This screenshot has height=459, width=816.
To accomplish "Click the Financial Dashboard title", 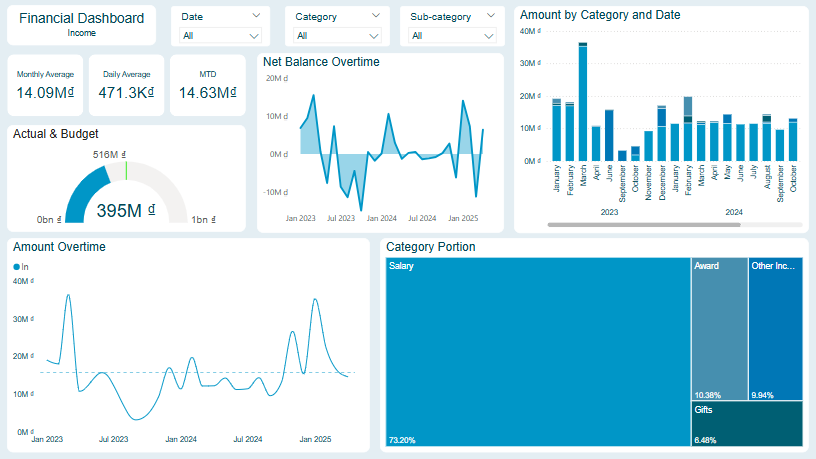I will click(x=82, y=18).
